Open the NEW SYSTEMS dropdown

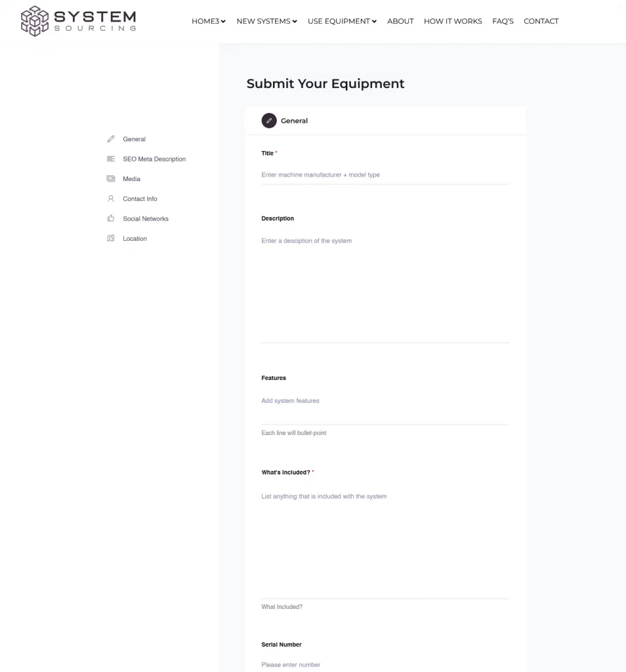pos(266,21)
